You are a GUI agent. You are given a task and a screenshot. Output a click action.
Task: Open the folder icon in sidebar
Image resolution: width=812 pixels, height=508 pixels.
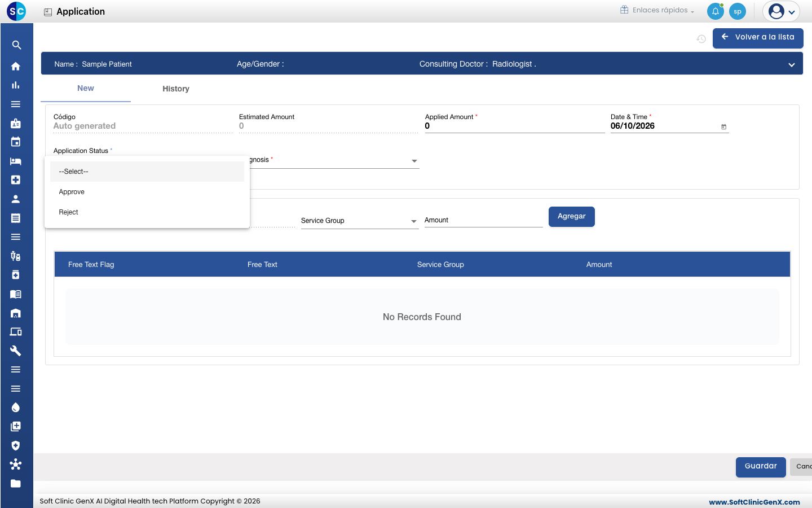click(x=16, y=483)
